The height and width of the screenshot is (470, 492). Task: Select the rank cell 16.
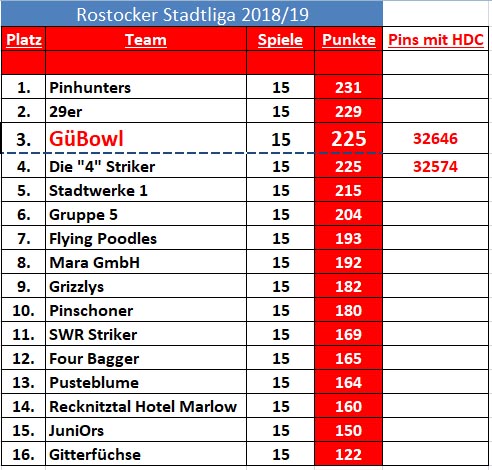pos(24,454)
